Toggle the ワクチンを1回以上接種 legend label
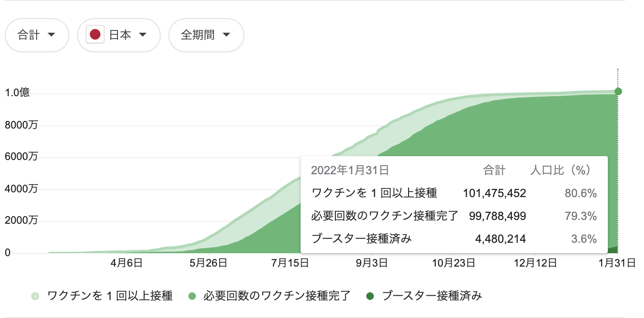Screen dimensions: 644x318 (x=110, y=297)
